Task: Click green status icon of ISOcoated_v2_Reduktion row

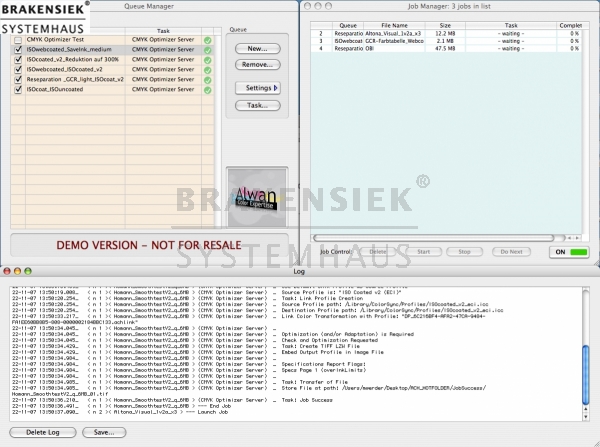Action: (207, 60)
